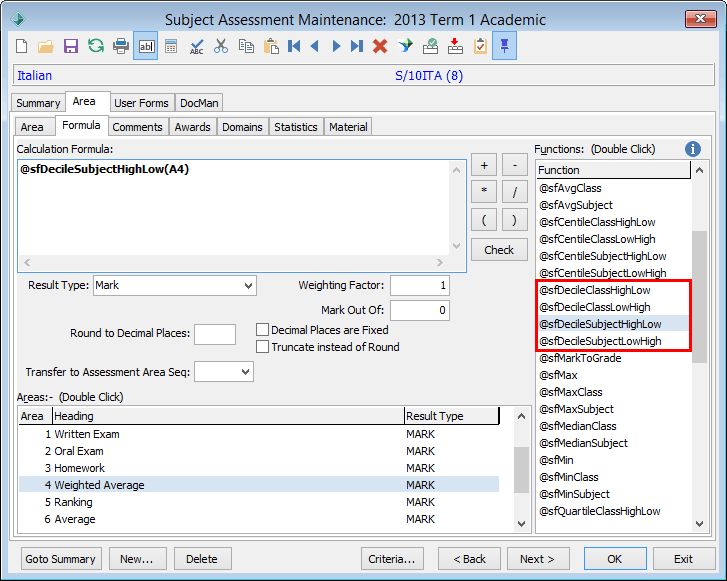Toggle the abl text field icon
This screenshot has height=581, width=727.
click(x=146, y=46)
